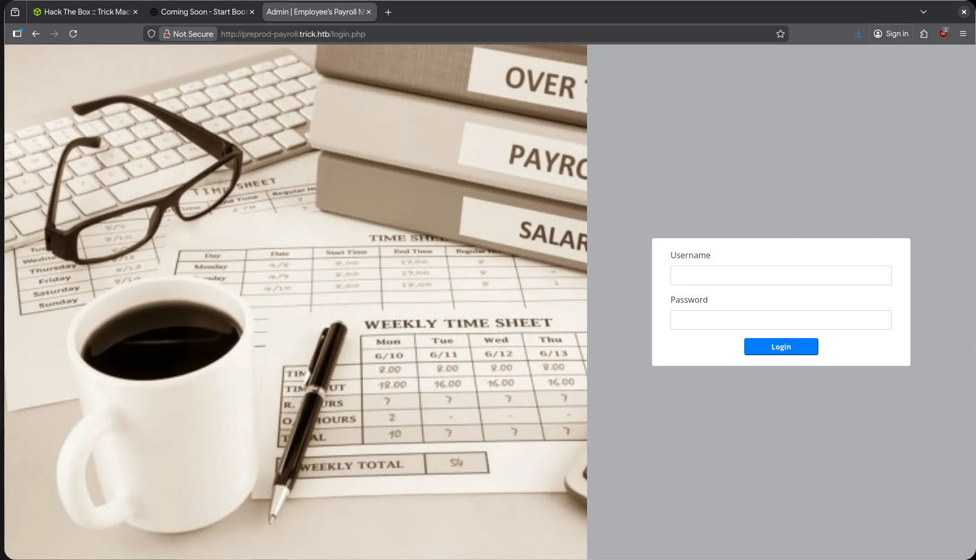Click inside the Password field
This screenshot has height=560, width=976.
pos(780,320)
